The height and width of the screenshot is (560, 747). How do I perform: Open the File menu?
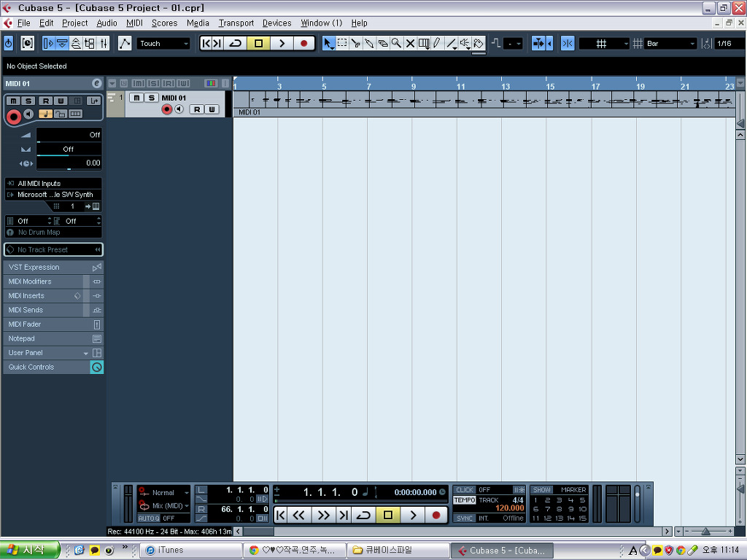[x=24, y=23]
